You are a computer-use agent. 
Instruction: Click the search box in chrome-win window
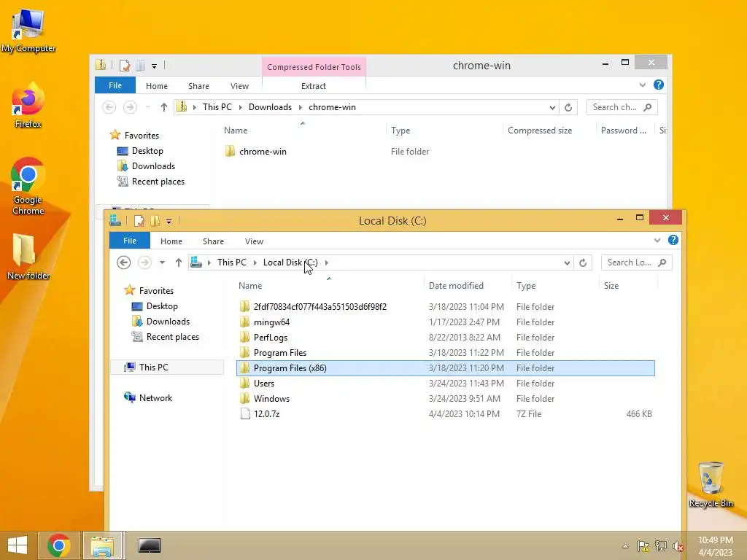tap(622, 107)
